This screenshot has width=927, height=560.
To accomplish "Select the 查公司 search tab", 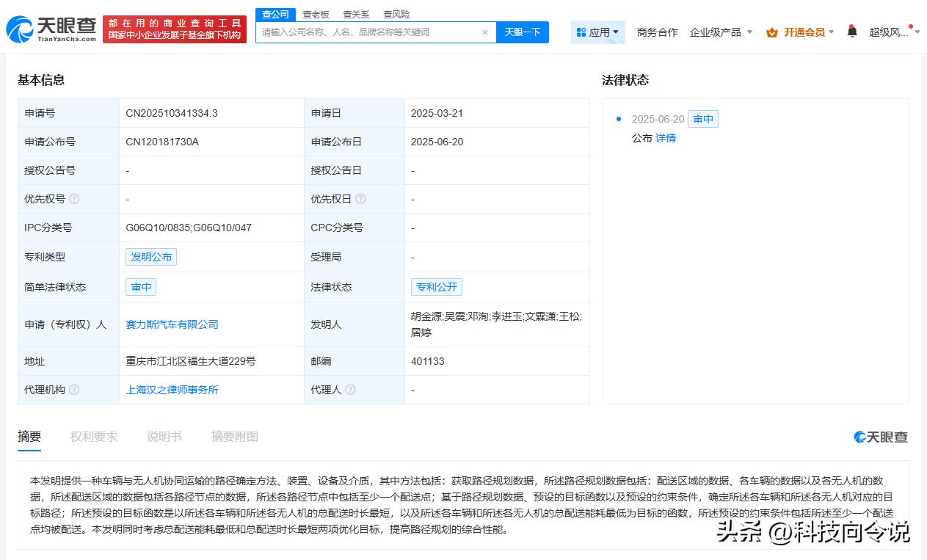I will tap(275, 14).
